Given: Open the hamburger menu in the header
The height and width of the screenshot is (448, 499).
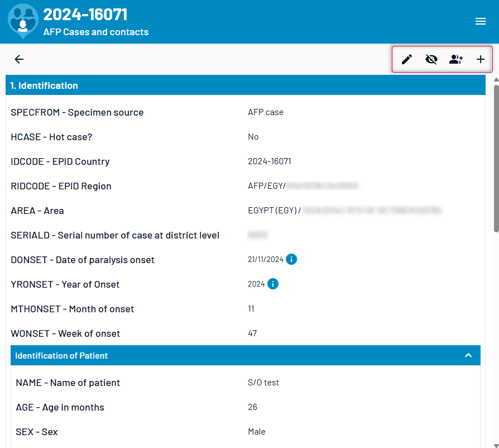Looking at the screenshot, I should (x=481, y=21).
